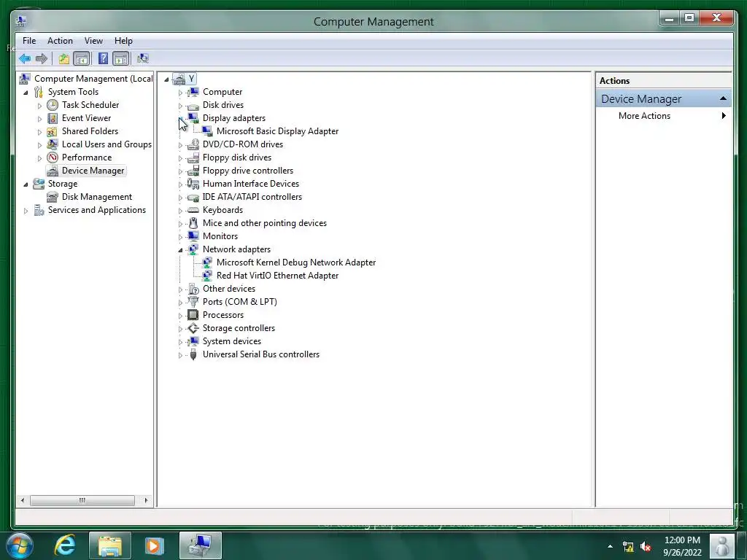
Task: Select Device Manager in the console tree
Action: [x=93, y=171]
